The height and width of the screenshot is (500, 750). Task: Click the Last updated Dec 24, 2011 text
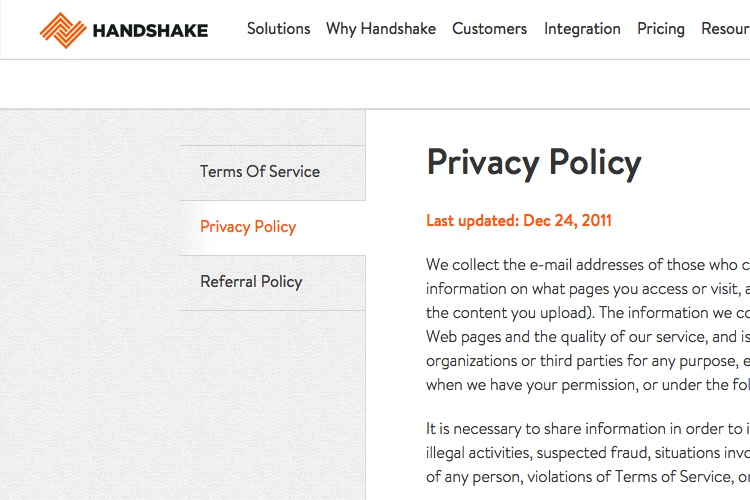click(519, 221)
